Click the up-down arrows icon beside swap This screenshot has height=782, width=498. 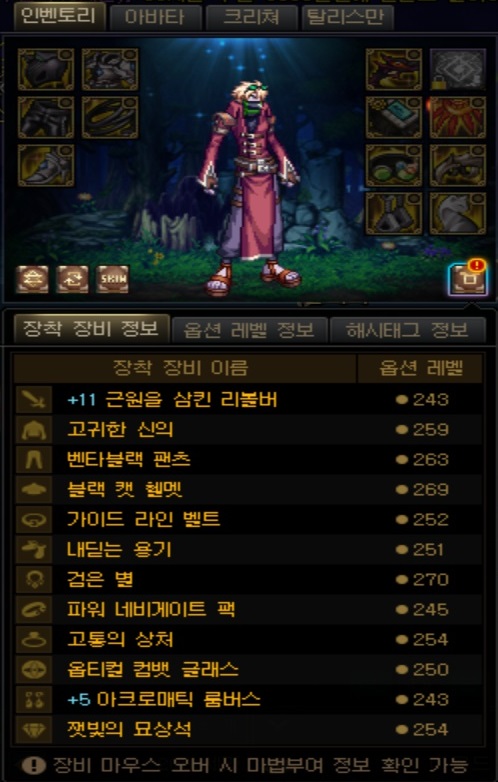coord(33,279)
